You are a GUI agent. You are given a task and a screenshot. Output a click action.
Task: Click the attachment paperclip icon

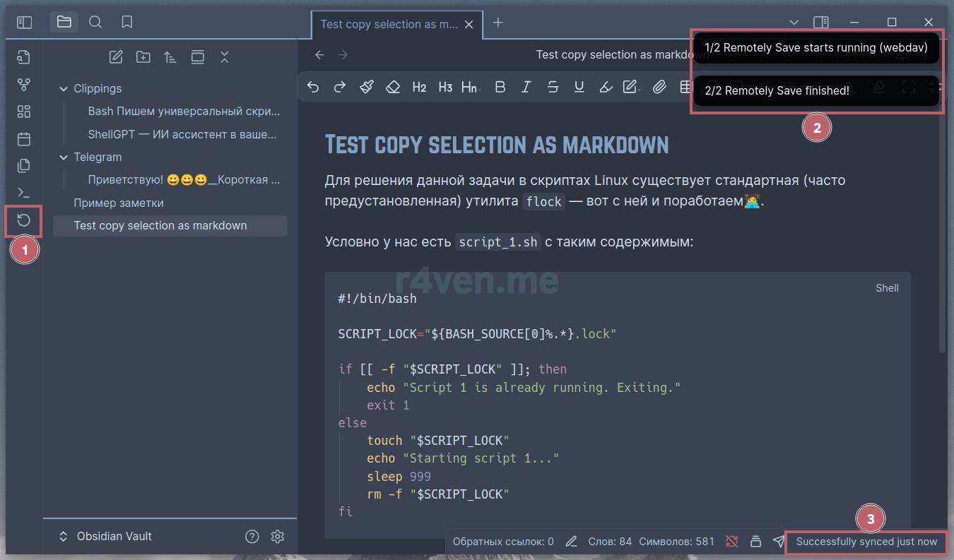click(x=659, y=87)
